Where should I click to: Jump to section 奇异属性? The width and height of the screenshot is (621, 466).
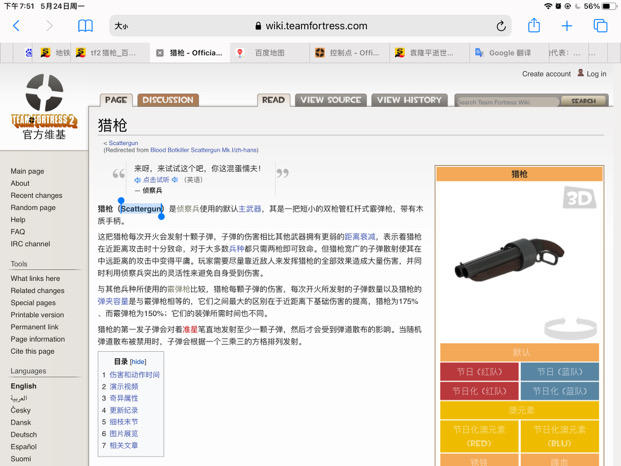point(124,398)
